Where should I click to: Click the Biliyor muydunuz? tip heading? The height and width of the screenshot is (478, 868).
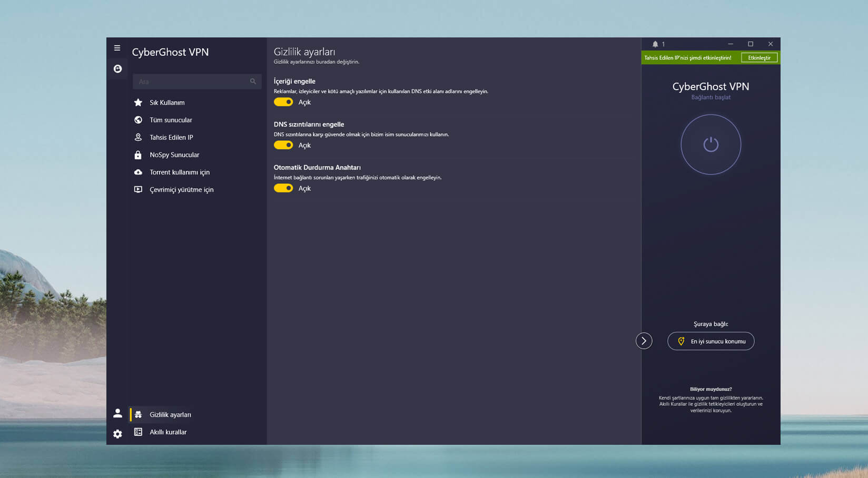pos(711,389)
